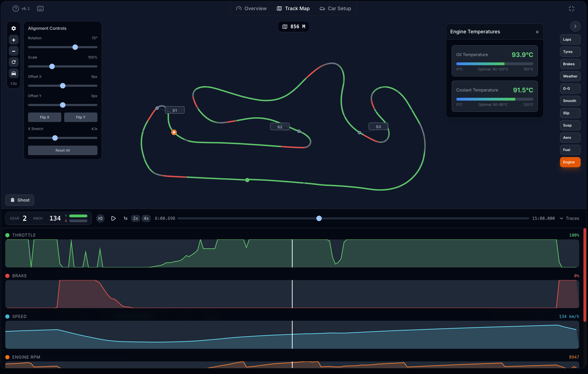
Task: Click the keyboard shortcuts icon near v0.1
Action: tap(40, 8)
